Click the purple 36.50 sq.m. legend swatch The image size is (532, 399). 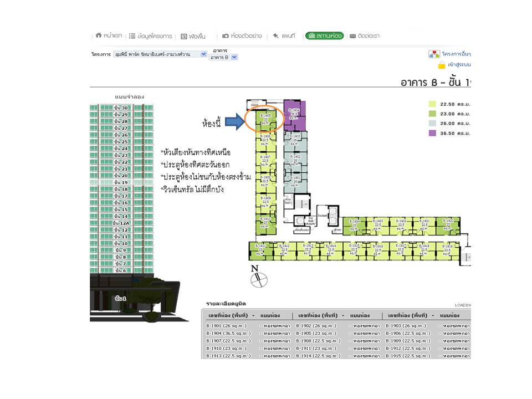pyautogui.click(x=432, y=134)
